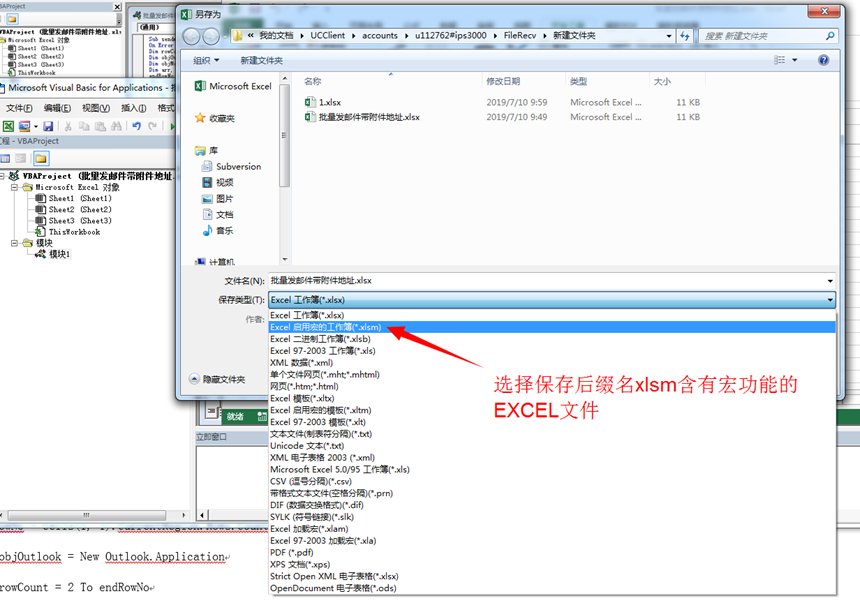
Task: Click View Code icon in project panel
Action: pos(5,159)
